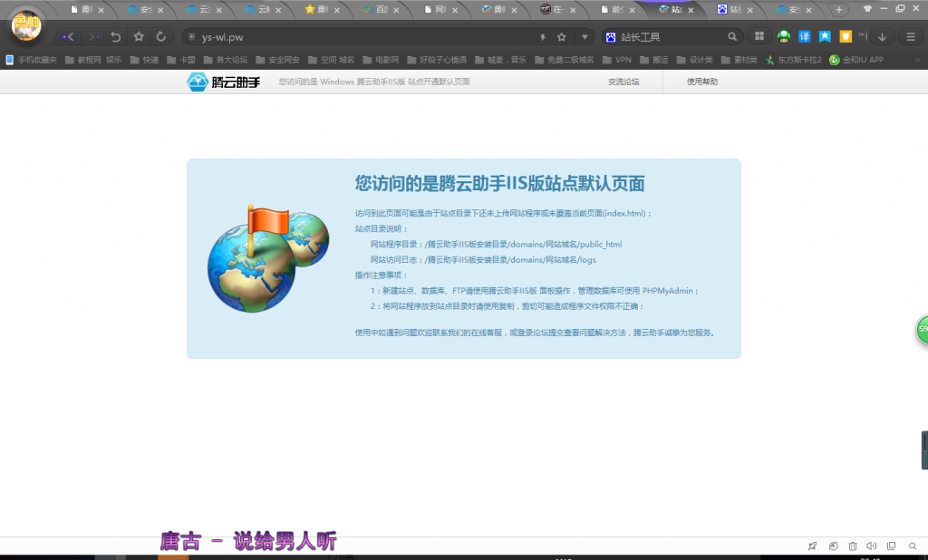Screen dimensions: 928x560
Task: Click the trash can icon in status bar
Action: tap(852, 546)
